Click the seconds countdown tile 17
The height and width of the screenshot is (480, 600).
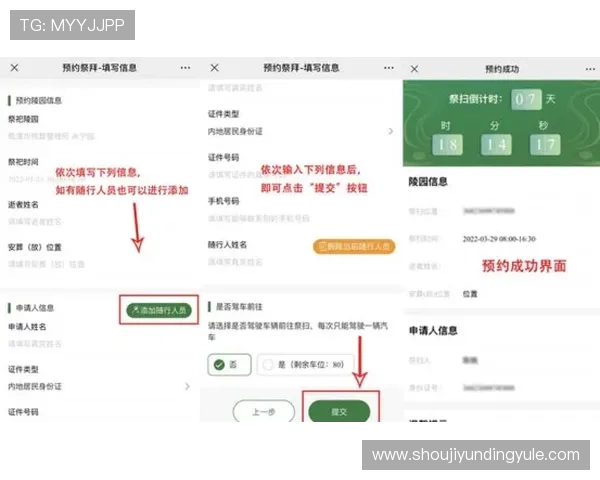pos(545,145)
